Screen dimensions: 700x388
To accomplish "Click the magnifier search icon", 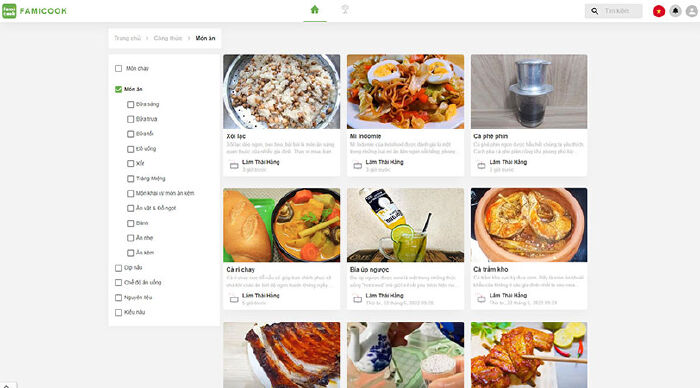I will 594,11.
